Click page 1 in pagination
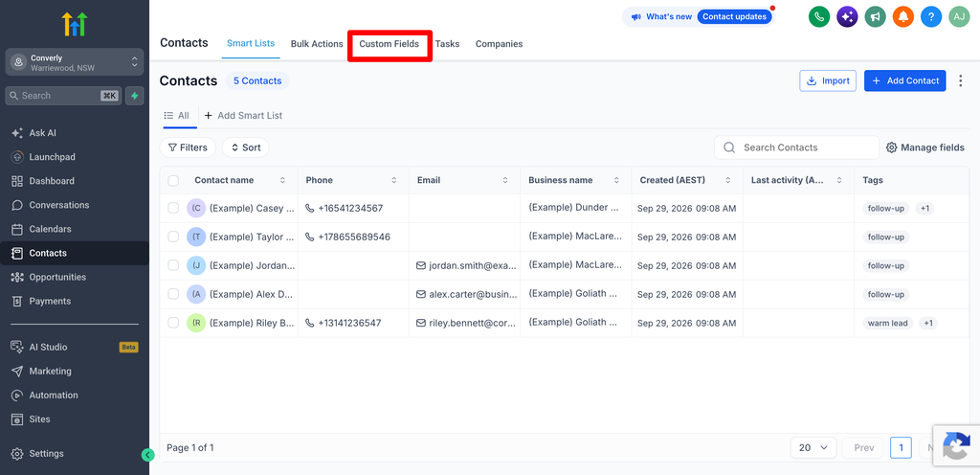This screenshot has width=980, height=475. [x=901, y=447]
